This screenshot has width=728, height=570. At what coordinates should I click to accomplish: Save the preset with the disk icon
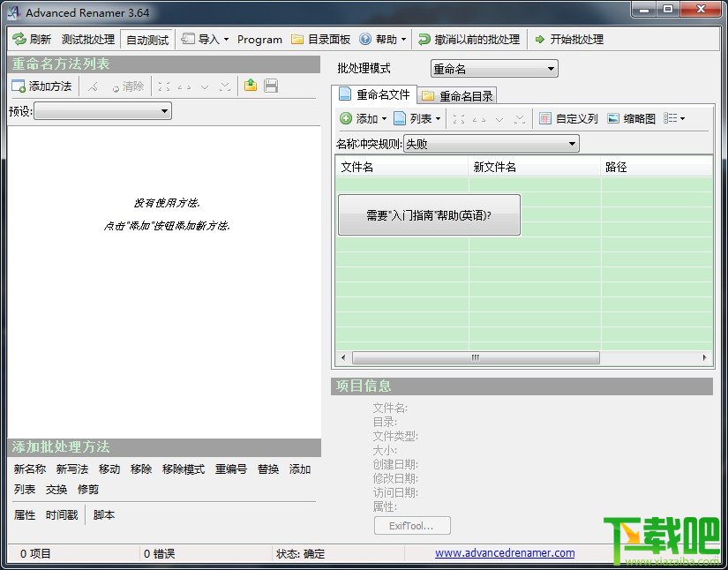pyautogui.click(x=270, y=86)
